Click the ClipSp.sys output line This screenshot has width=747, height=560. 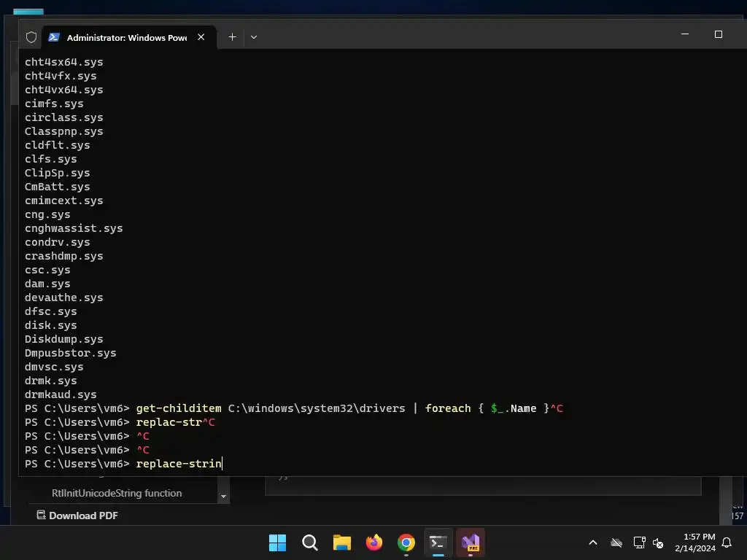point(57,172)
